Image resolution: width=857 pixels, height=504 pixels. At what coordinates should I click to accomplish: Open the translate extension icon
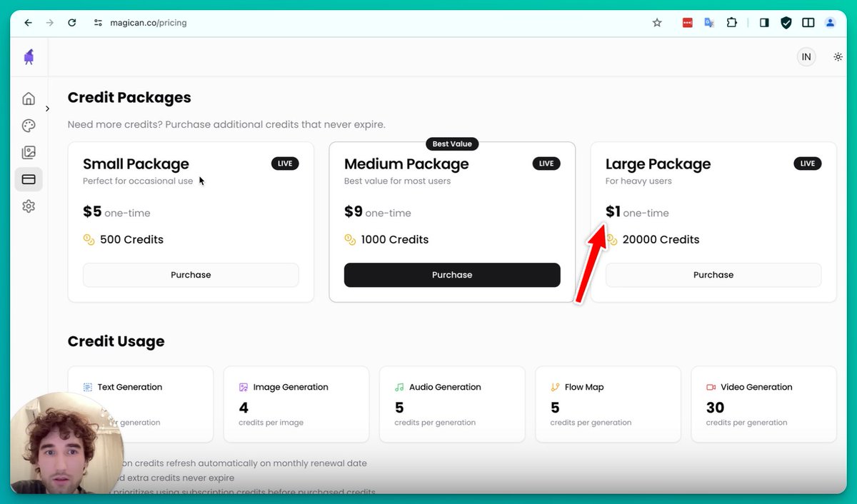[x=709, y=23]
